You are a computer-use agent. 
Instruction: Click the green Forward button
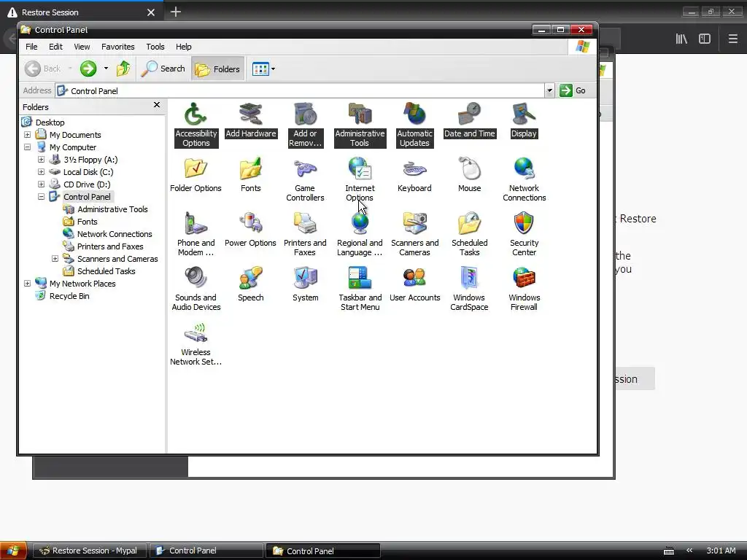(88, 69)
